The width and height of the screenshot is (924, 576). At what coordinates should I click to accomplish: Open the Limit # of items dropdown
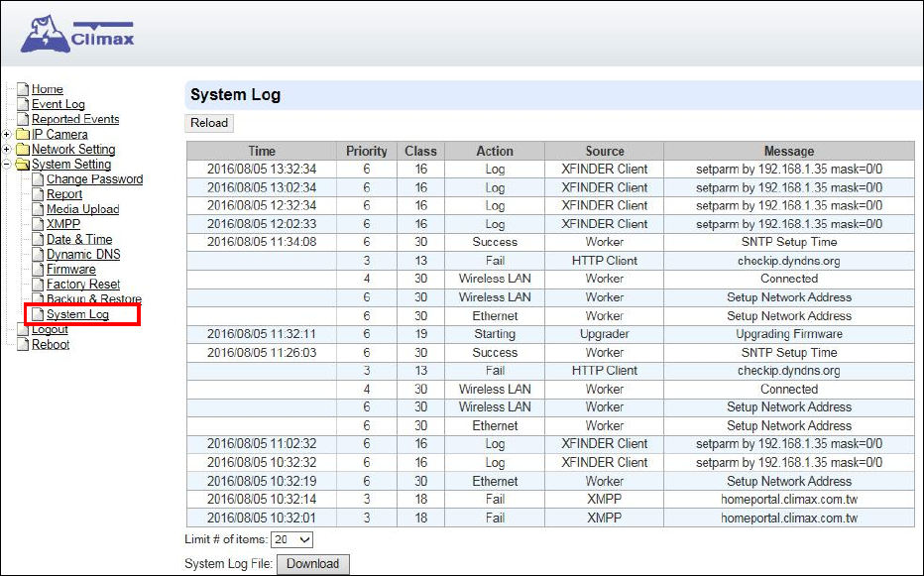[x=291, y=539]
